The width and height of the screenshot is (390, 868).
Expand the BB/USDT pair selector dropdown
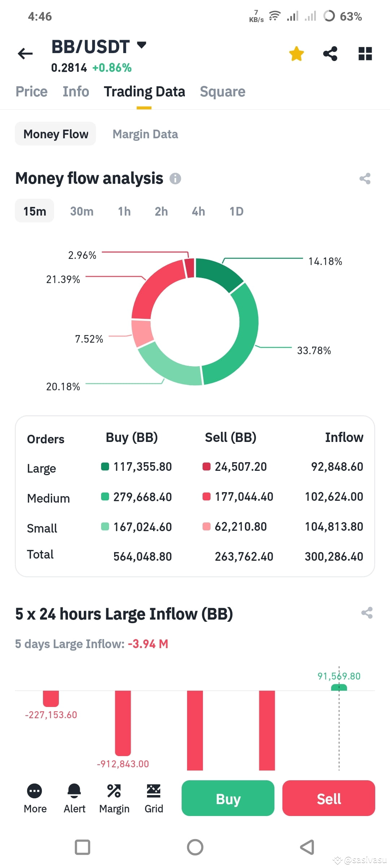[141, 45]
